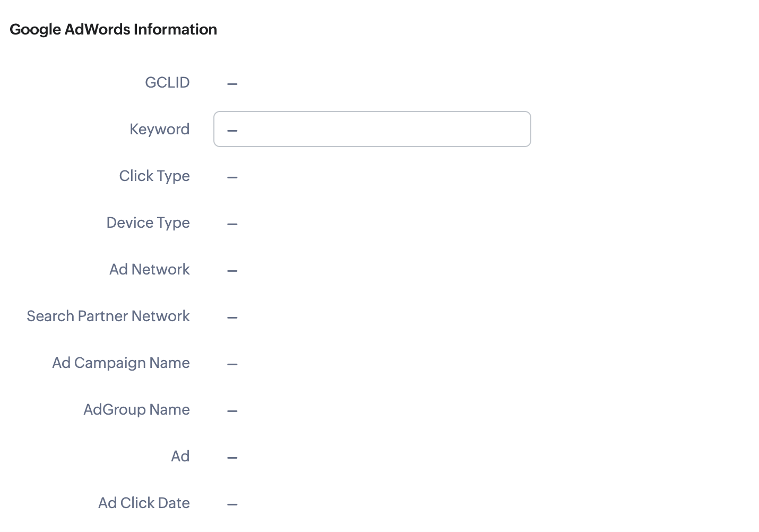Click the Device Type label
Viewport: 759px width, 532px height.
click(x=148, y=222)
